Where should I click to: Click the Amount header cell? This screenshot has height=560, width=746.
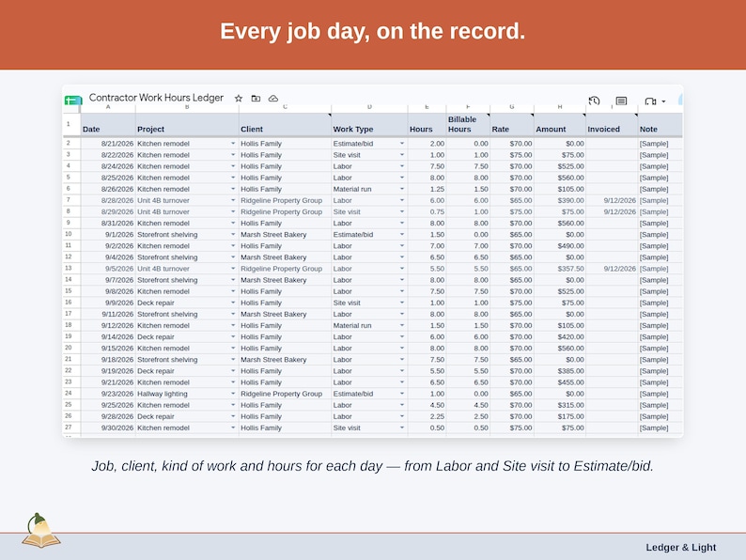point(560,125)
